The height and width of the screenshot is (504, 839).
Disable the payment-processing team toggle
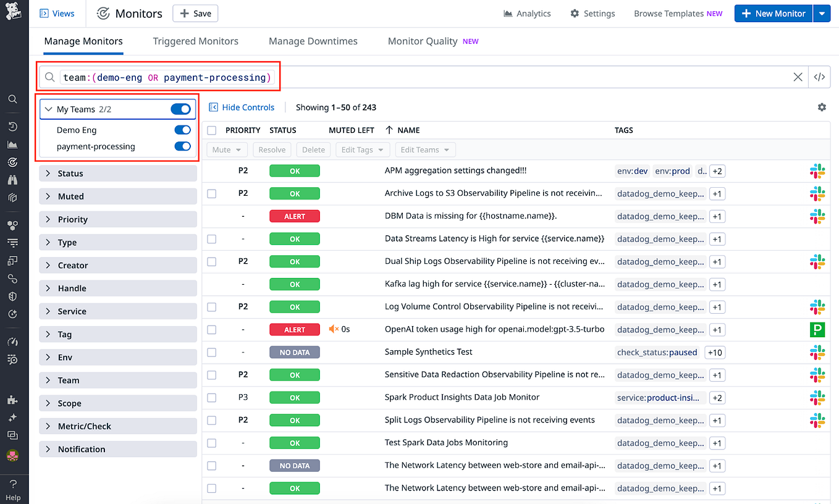[182, 146]
